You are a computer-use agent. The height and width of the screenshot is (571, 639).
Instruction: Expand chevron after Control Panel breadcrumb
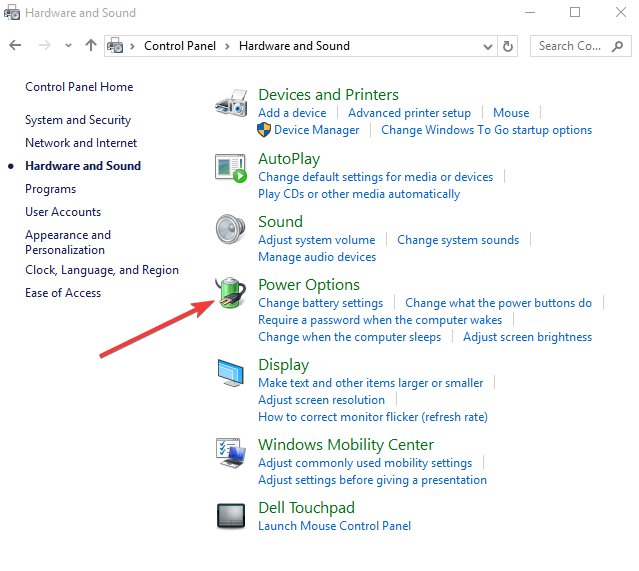[227, 46]
